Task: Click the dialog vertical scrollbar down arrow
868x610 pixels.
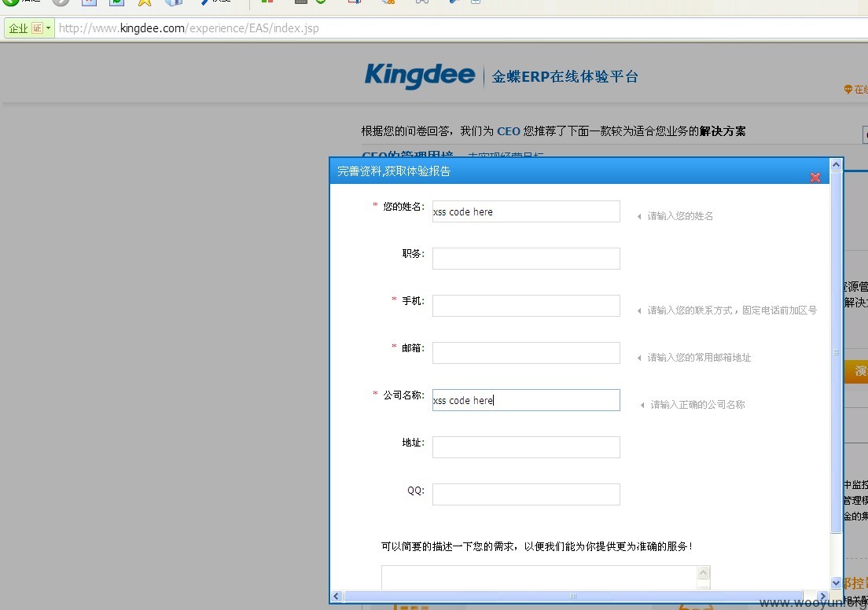Action: (836, 582)
